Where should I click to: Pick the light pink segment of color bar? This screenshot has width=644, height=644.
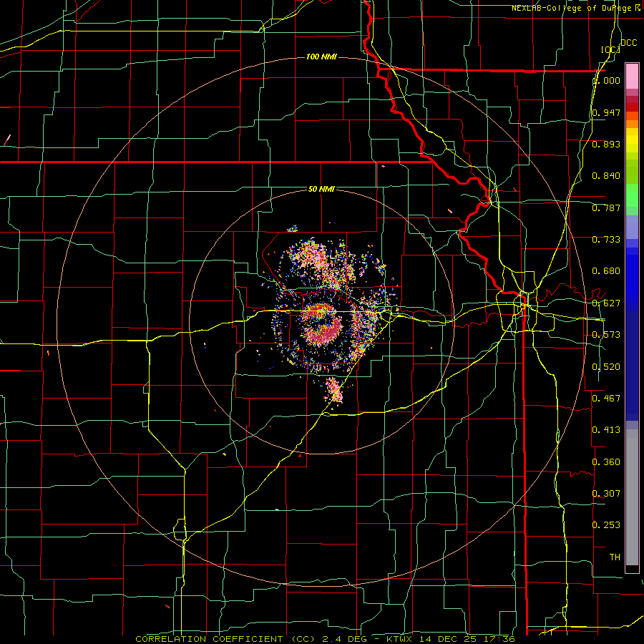pyautogui.click(x=632, y=76)
